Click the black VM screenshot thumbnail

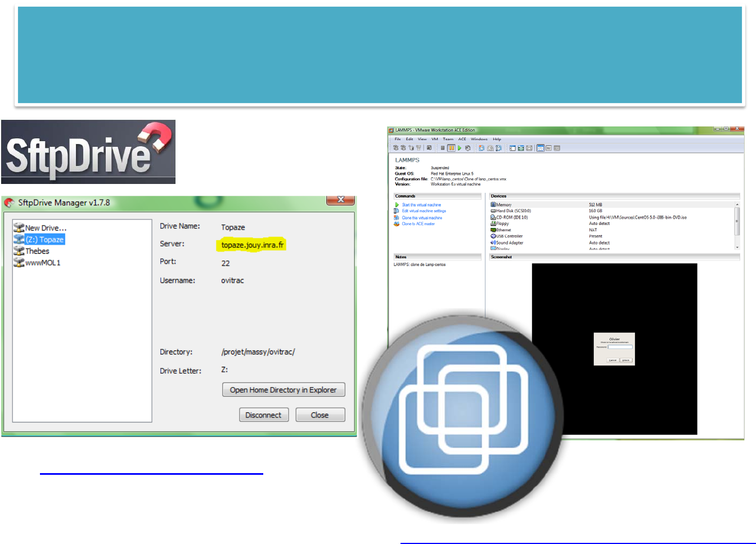tap(614, 349)
